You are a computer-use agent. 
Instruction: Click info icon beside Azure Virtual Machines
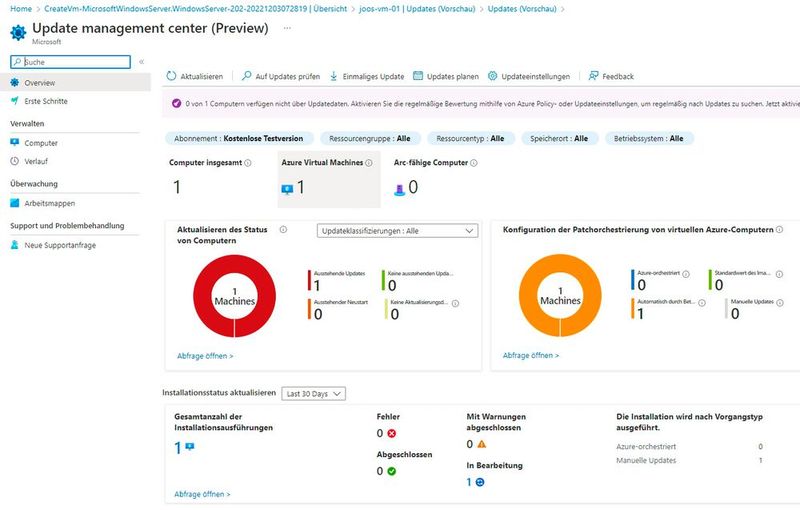click(369, 163)
